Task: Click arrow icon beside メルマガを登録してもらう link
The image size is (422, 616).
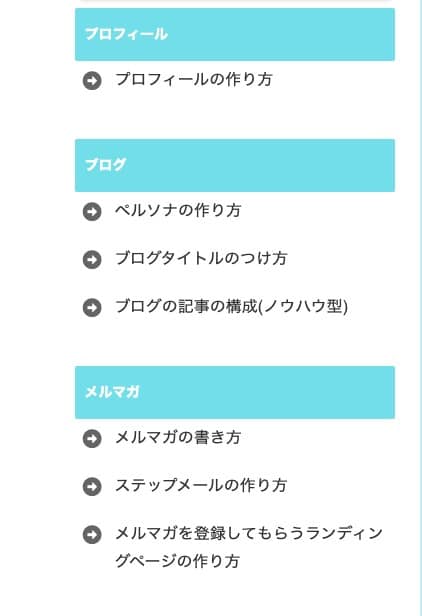Action: tap(92, 535)
